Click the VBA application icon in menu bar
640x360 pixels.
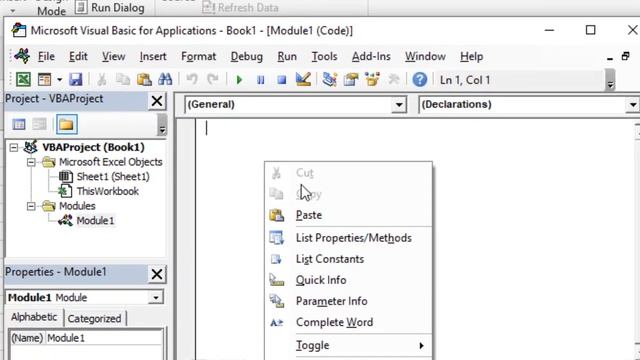pos(22,56)
